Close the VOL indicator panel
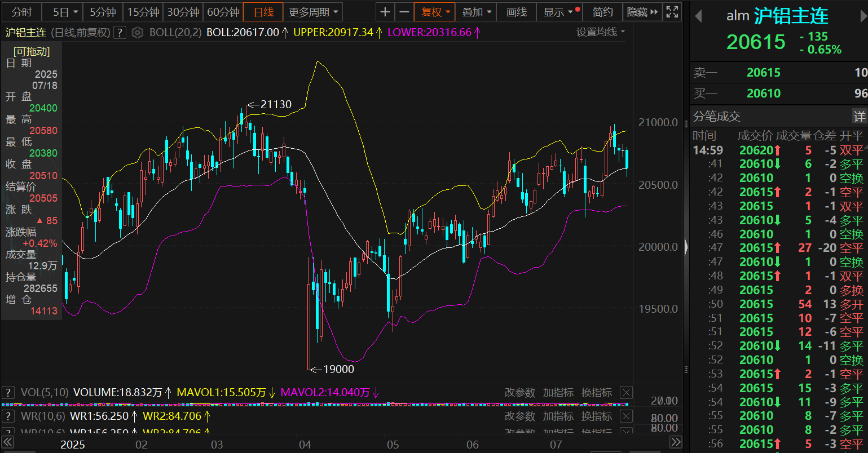The height and width of the screenshot is (453, 868). coord(626,393)
